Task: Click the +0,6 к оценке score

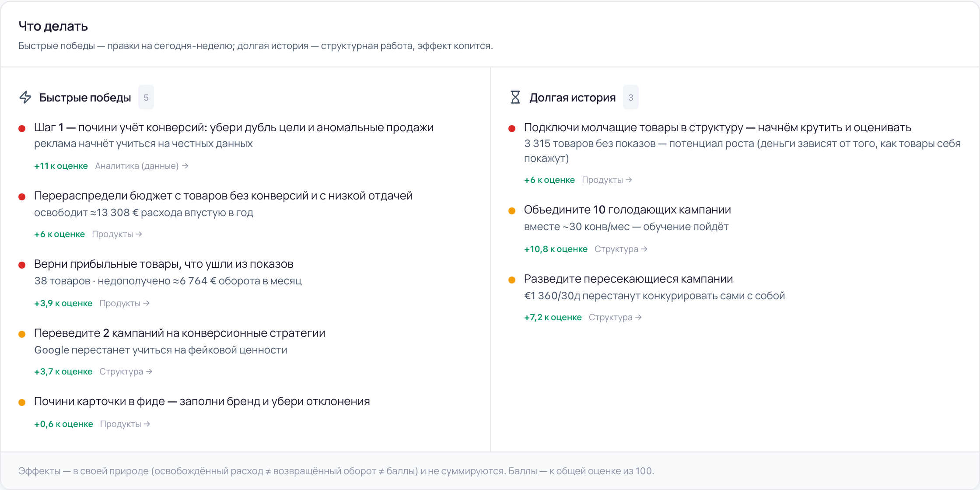Action: click(63, 424)
